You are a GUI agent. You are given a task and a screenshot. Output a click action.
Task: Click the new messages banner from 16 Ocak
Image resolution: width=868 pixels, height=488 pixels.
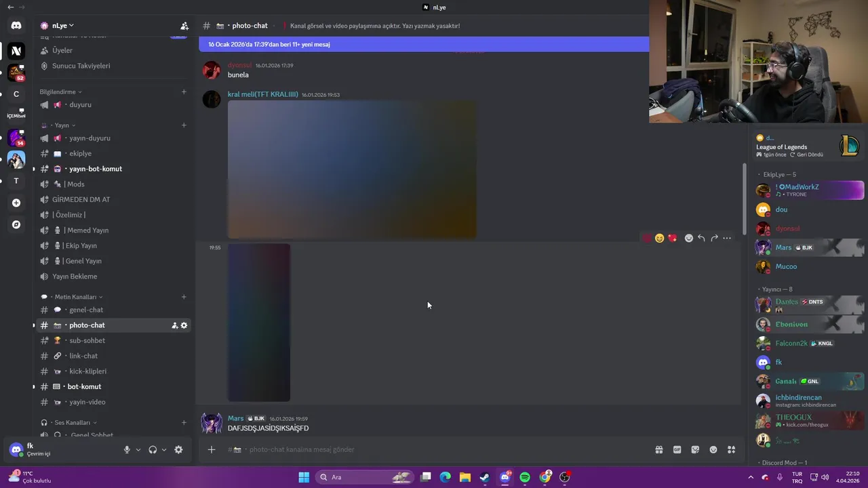click(424, 44)
